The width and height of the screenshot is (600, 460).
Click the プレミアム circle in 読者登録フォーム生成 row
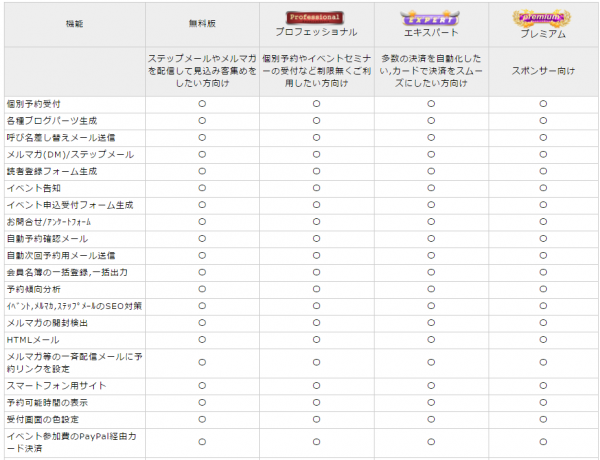click(543, 171)
